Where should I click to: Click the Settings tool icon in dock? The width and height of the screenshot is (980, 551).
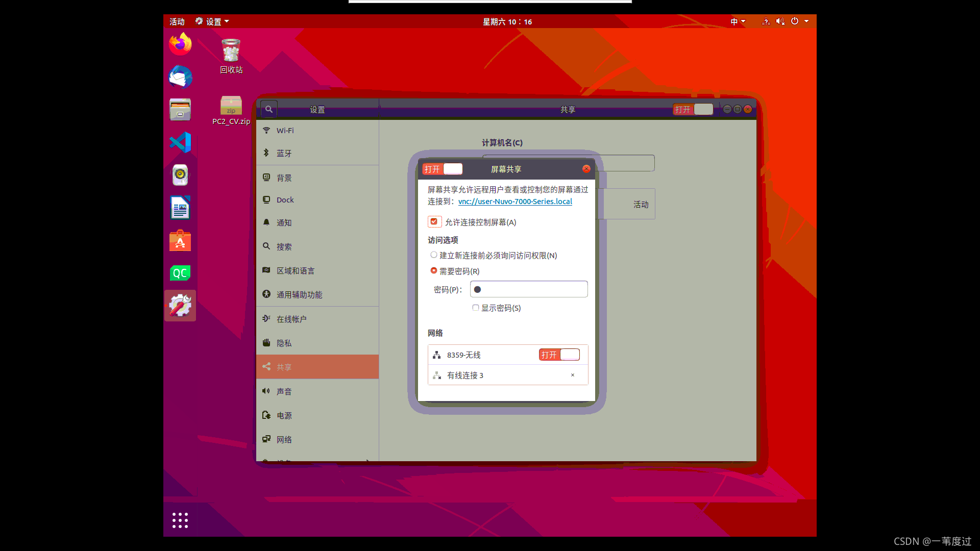(x=180, y=306)
